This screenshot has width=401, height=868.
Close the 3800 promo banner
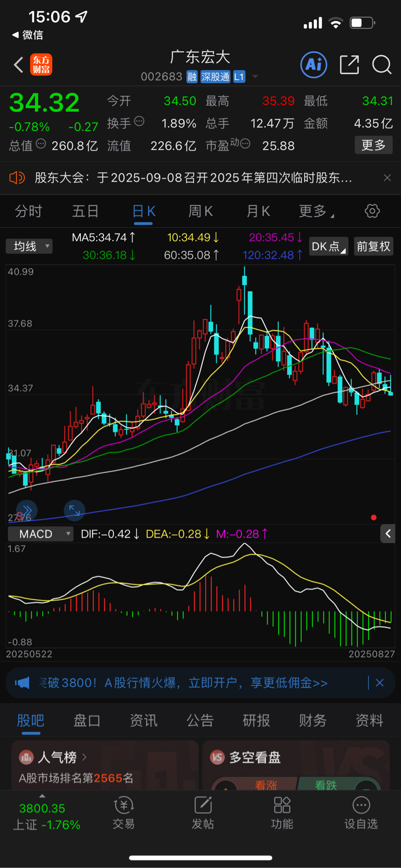[380, 683]
